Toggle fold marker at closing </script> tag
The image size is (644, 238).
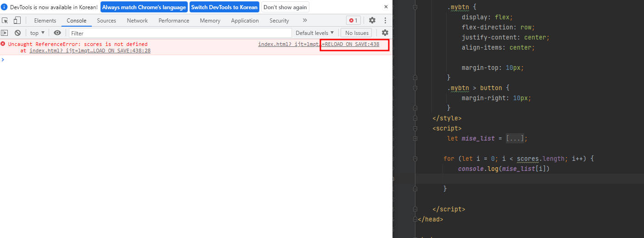click(x=415, y=209)
